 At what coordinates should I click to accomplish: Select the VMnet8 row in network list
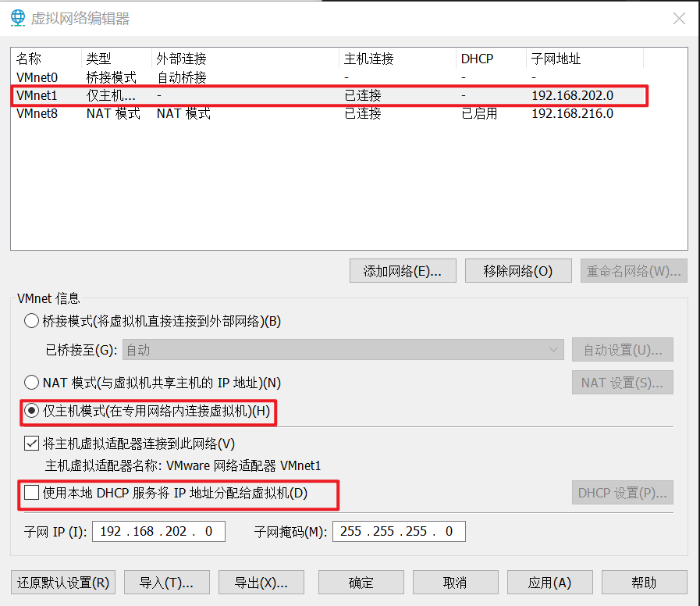point(329,113)
